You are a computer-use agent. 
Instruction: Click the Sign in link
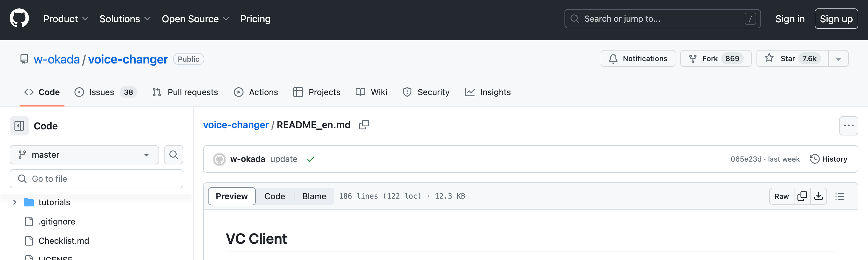tap(790, 19)
